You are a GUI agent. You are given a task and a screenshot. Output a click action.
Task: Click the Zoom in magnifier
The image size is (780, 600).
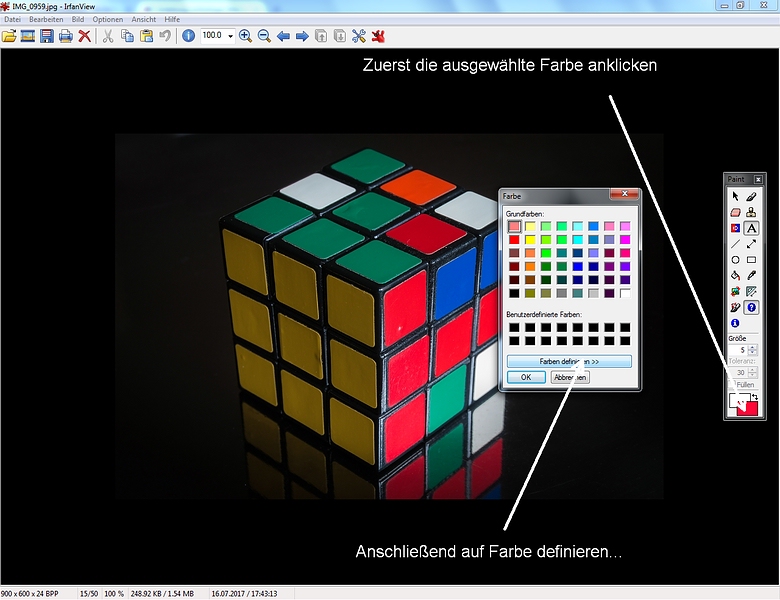click(245, 36)
